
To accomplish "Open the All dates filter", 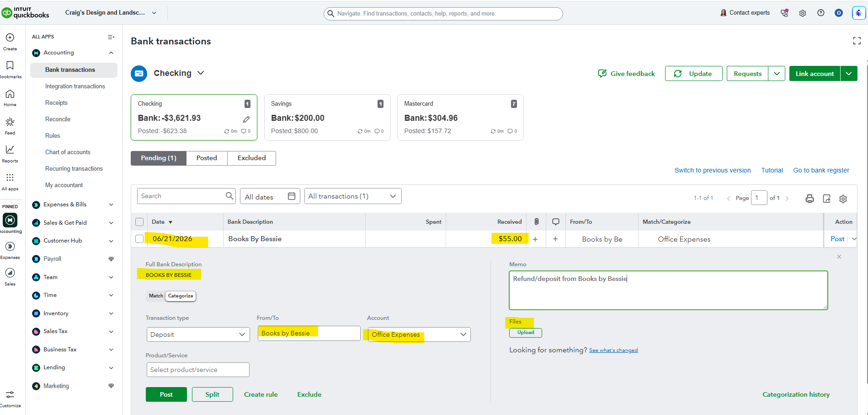I will [x=270, y=196].
